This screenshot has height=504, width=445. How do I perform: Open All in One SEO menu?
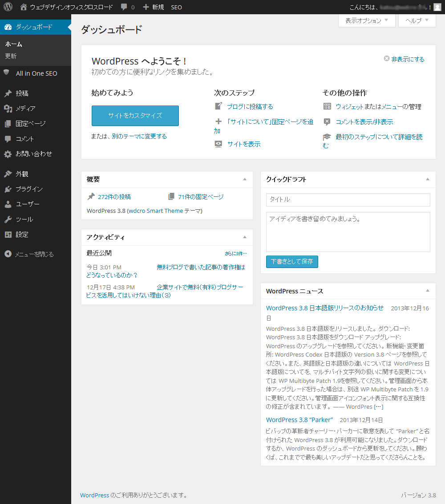click(x=36, y=73)
